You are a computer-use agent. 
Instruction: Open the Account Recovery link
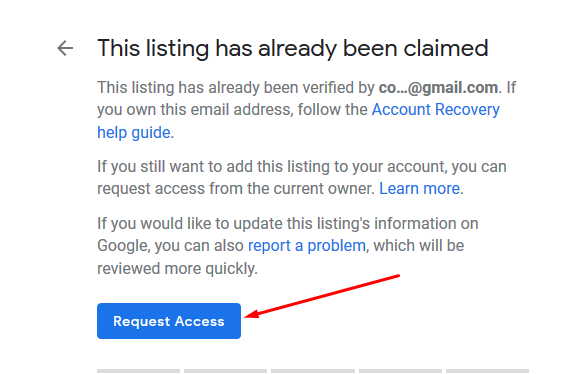(x=436, y=110)
